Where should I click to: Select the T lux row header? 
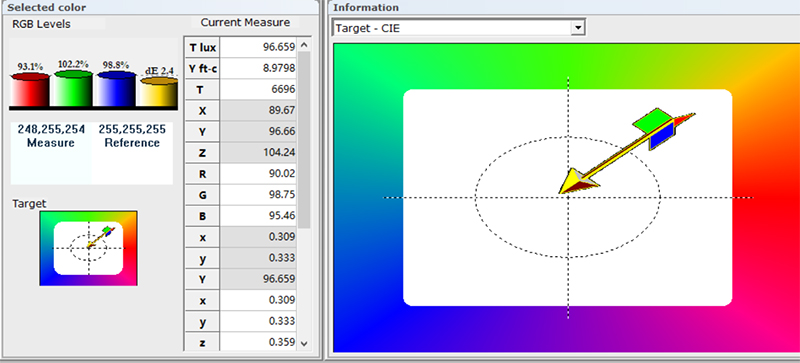(202, 47)
